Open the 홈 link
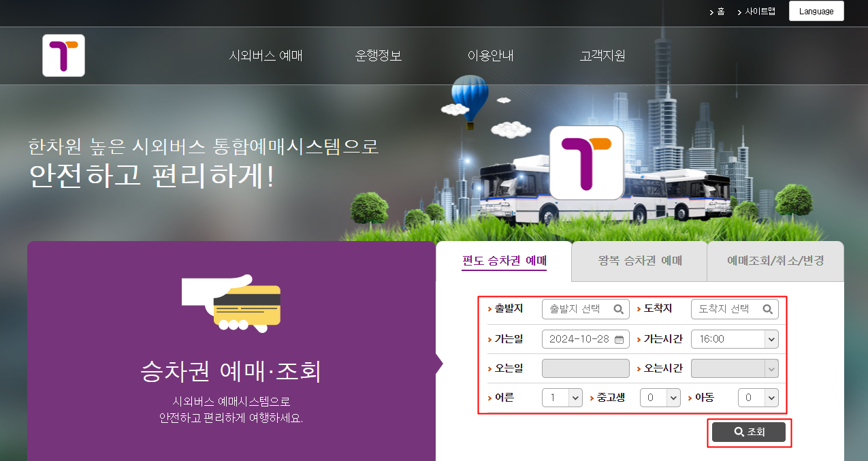The image size is (868, 461). 720,12
